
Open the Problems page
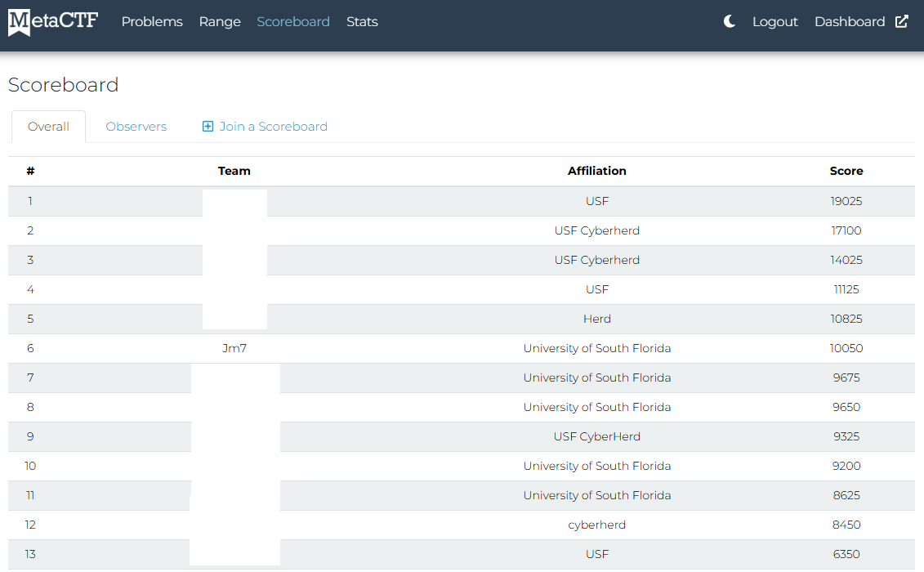tap(152, 22)
